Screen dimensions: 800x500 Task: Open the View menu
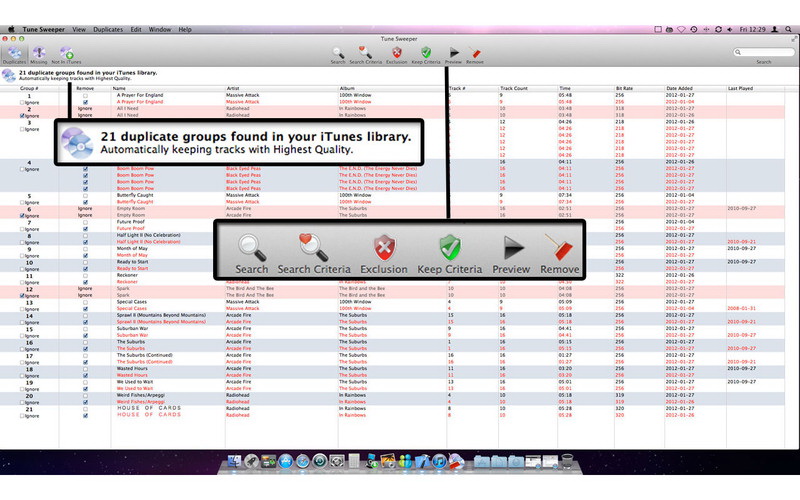78,30
